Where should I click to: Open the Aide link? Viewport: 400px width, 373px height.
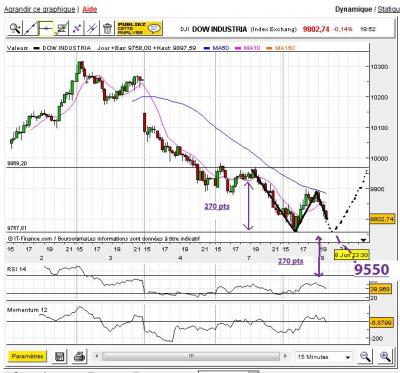89,9
